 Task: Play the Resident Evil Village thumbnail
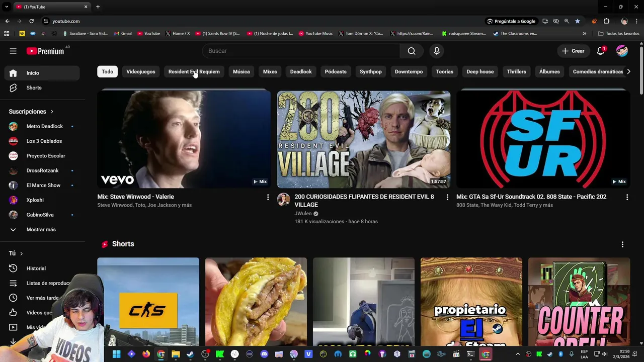coord(363,139)
